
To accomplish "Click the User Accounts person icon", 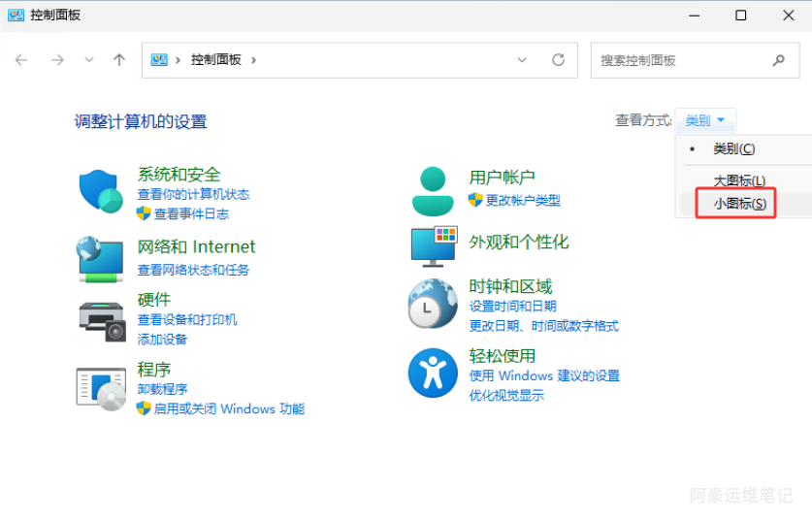I will point(433,190).
